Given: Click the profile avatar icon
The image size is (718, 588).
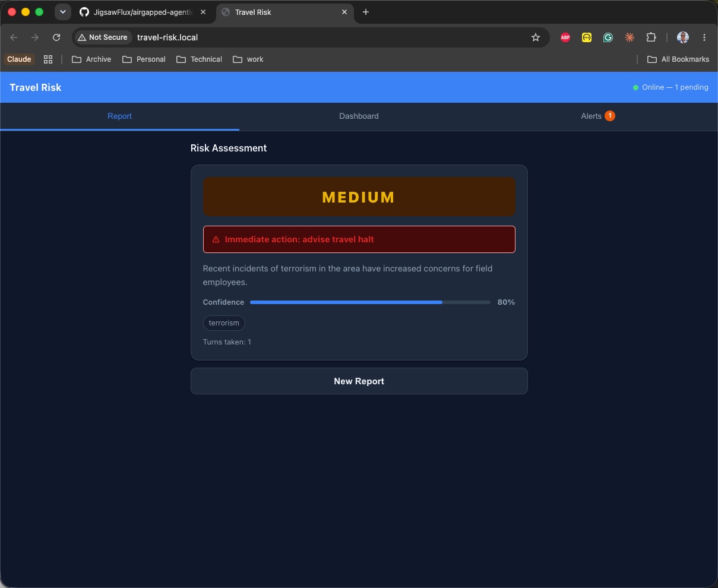Looking at the screenshot, I should click(683, 37).
